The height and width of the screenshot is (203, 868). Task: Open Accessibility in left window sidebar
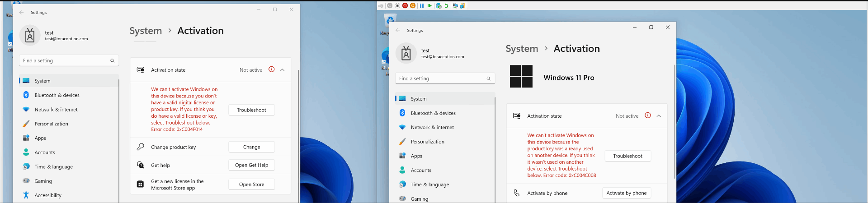pyautogui.click(x=69, y=195)
